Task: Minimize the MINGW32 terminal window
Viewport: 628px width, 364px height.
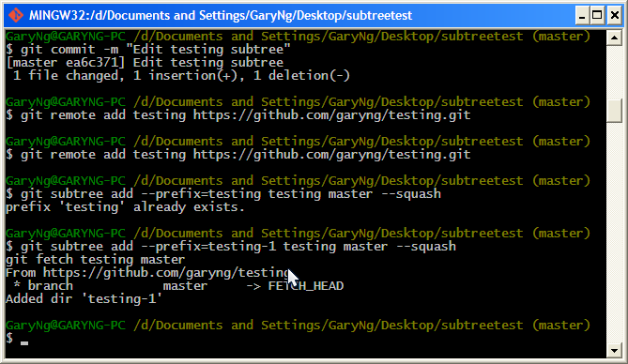Action: pos(582,16)
